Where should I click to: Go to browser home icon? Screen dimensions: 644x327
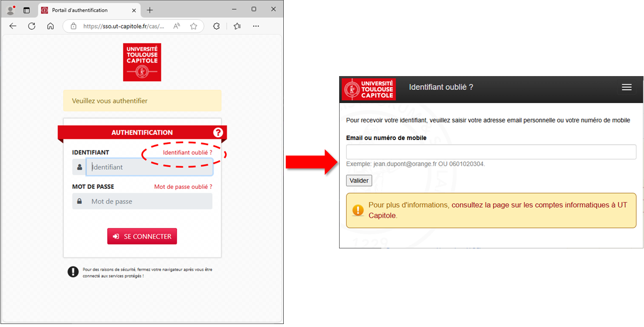[x=50, y=26]
